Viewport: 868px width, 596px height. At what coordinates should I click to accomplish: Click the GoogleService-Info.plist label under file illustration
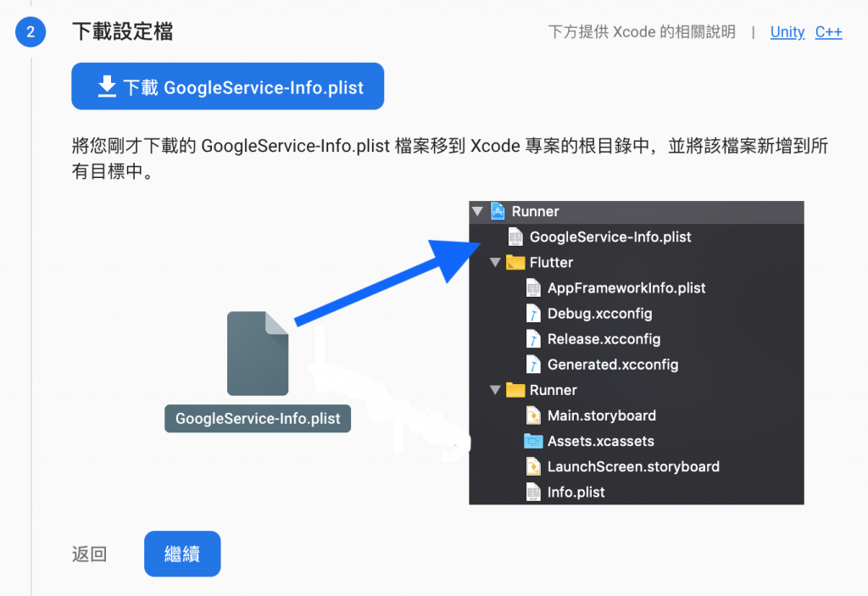click(258, 418)
